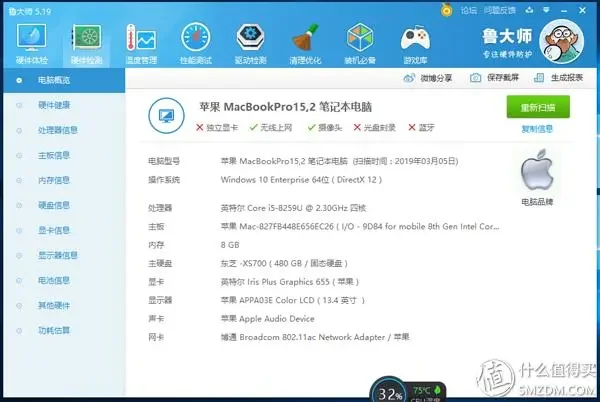This screenshot has height=402, width=600.
Task: Open the 问题反馈 feedback link
Action: [x=499, y=10]
